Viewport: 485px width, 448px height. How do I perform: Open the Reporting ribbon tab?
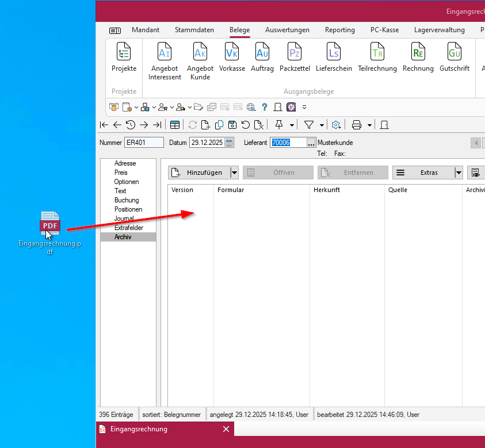[x=339, y=30]
